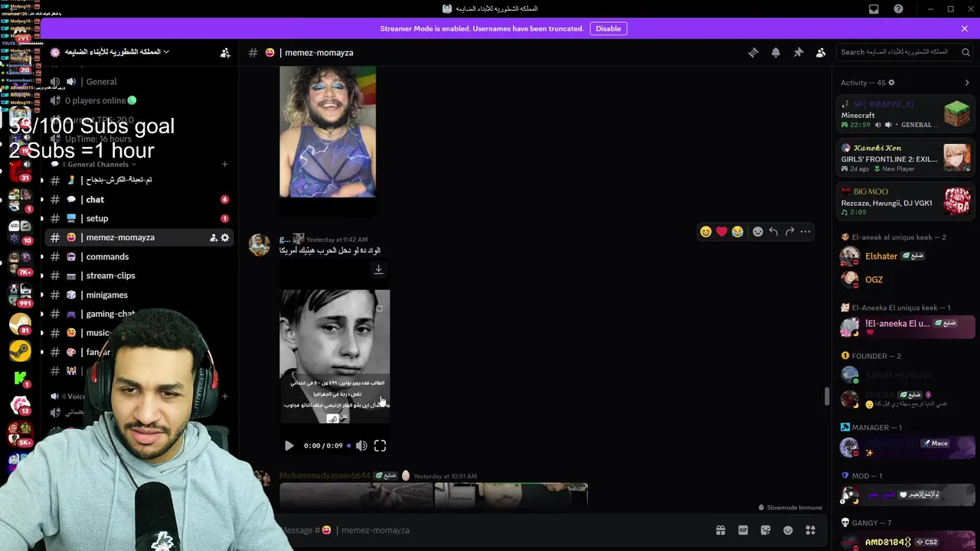Invite members to memez-momayza channel
This screenshot has height=551, width=980.
coord(213,238)
